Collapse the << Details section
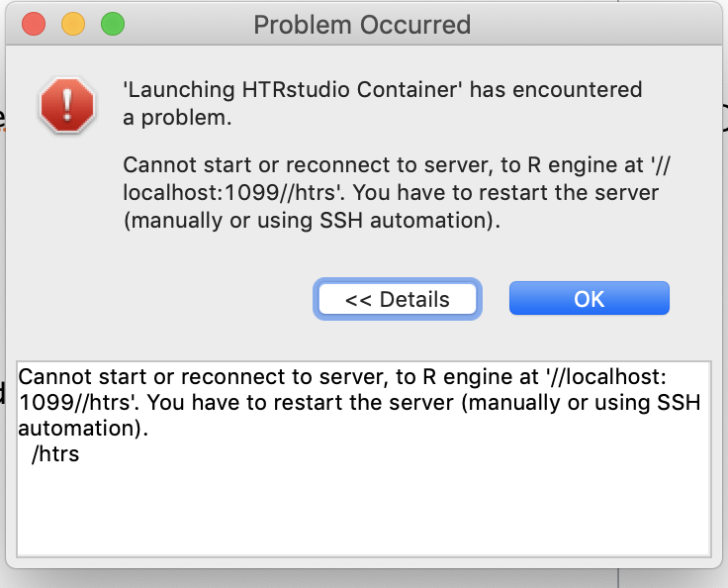728x588 pixels. (x=398, y=299)
